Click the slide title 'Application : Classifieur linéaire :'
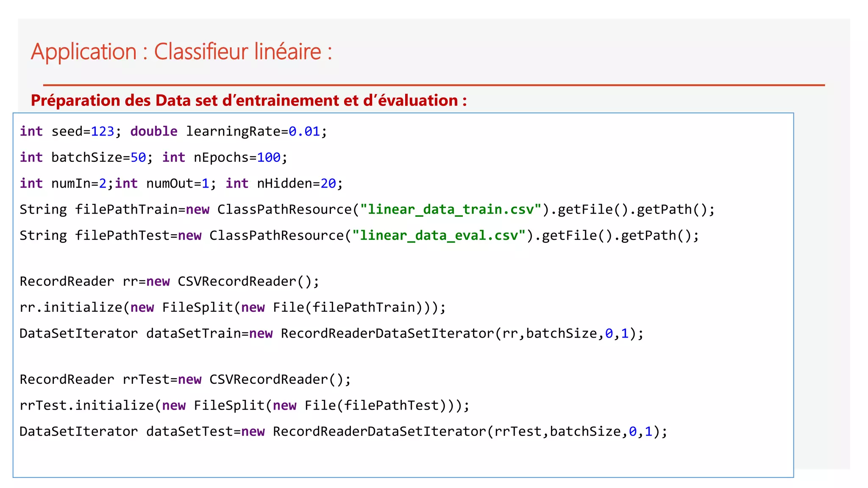This screenshot has width=868, height=488. coord(181,52)
